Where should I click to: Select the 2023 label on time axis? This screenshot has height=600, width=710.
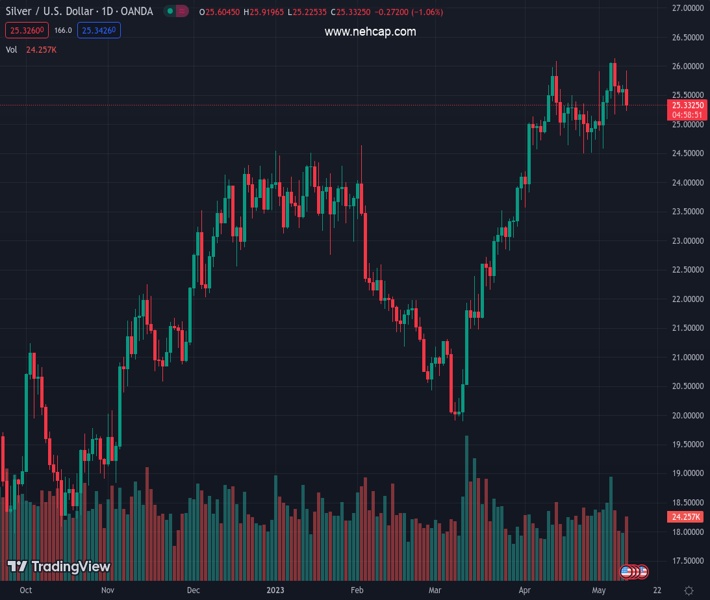(276, 590)
